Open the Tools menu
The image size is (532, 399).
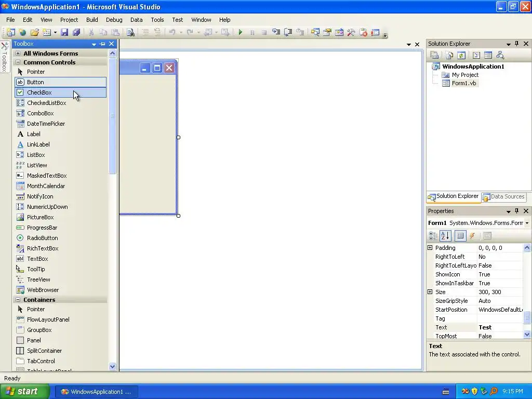[x=157, y=20]
